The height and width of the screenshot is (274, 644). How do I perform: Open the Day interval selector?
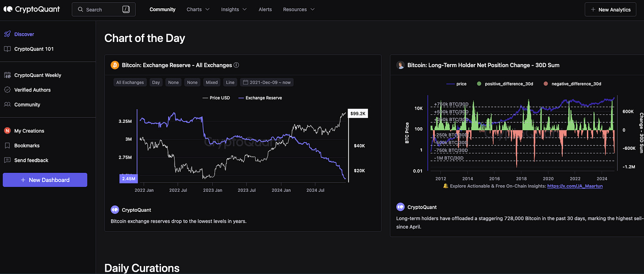click(156, 82)
